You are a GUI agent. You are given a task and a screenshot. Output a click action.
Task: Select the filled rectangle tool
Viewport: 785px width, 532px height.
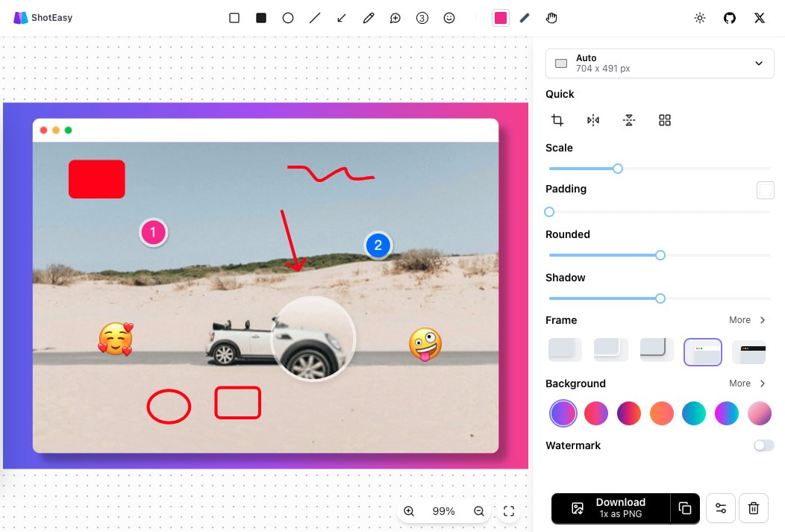261,18
